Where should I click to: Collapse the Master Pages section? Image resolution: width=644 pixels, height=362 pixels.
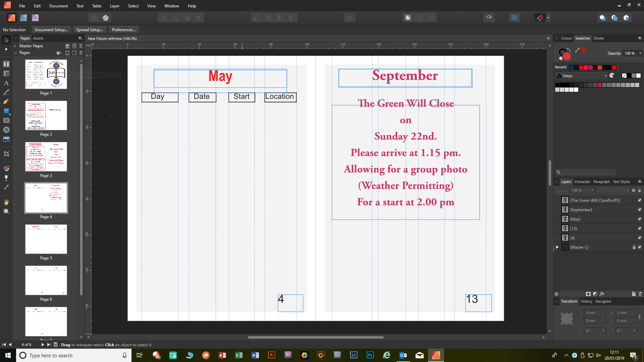pyautogui.click(x=15, y=46)
